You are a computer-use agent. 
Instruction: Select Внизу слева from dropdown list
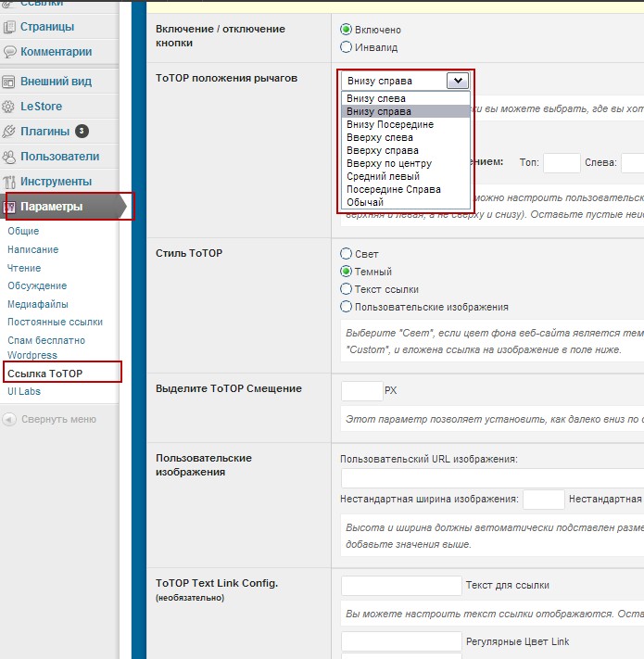(406, 98)
